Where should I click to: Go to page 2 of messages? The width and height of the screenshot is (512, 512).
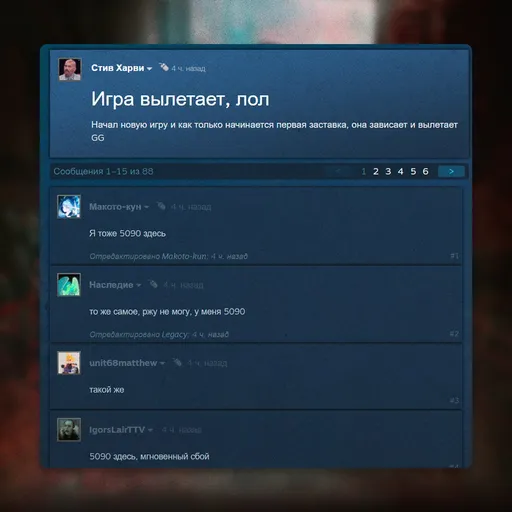point(376,171)
